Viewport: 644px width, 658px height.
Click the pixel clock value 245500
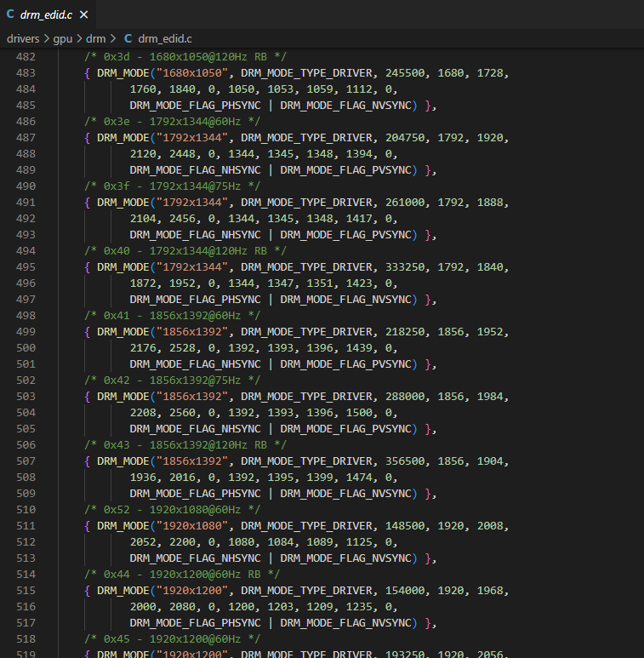point(405,73)
